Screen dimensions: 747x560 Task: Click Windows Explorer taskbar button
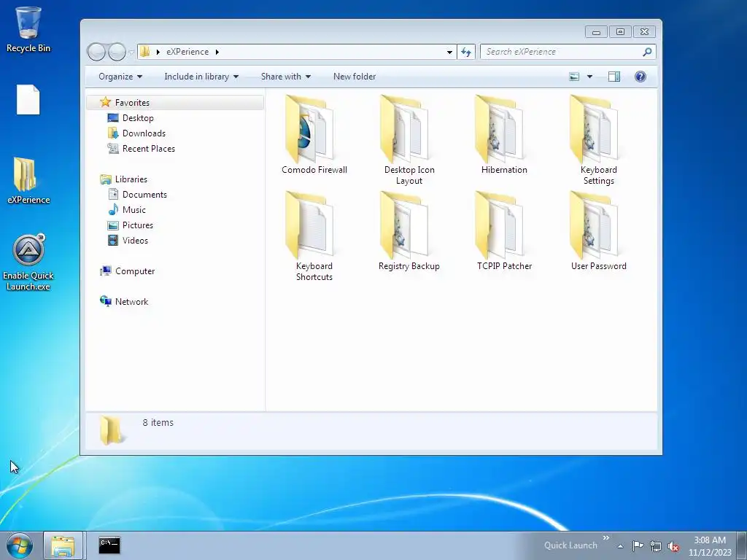(x=63, y=545)
